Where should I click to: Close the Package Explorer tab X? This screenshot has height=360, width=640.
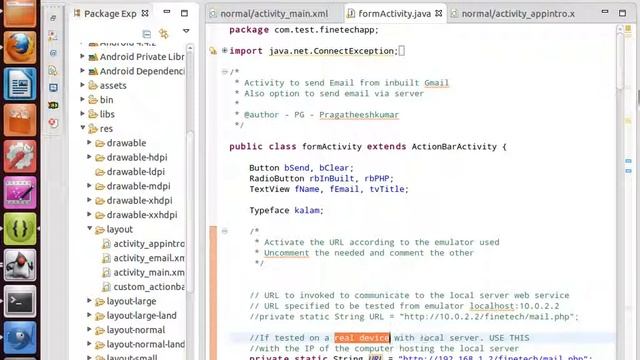coord(145,13)
